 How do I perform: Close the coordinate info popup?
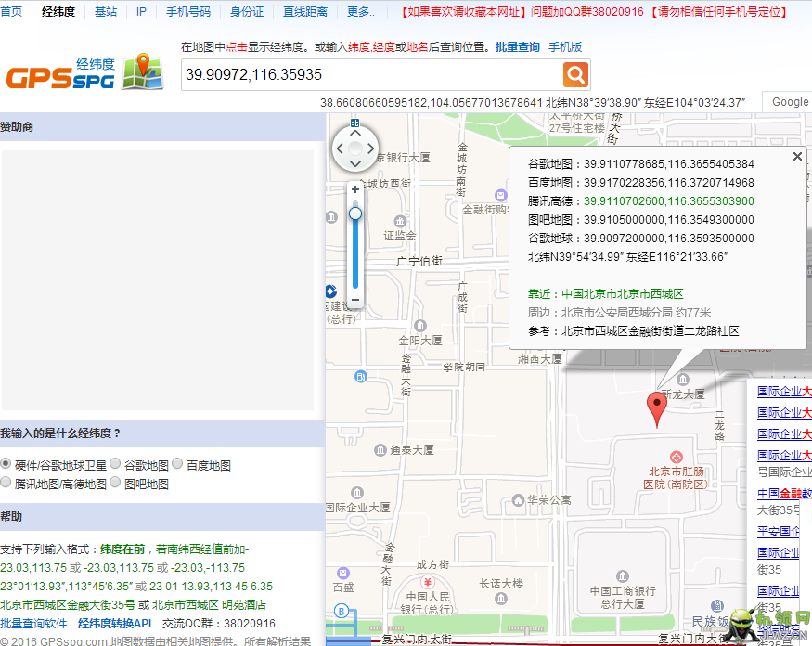point(797,157)
